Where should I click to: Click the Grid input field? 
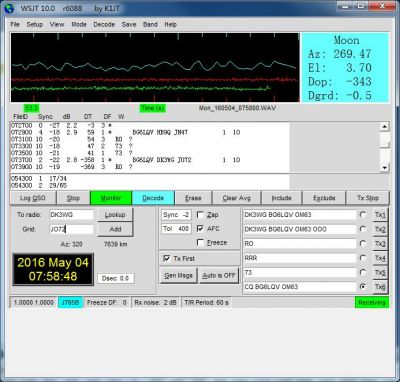point(71,229)
